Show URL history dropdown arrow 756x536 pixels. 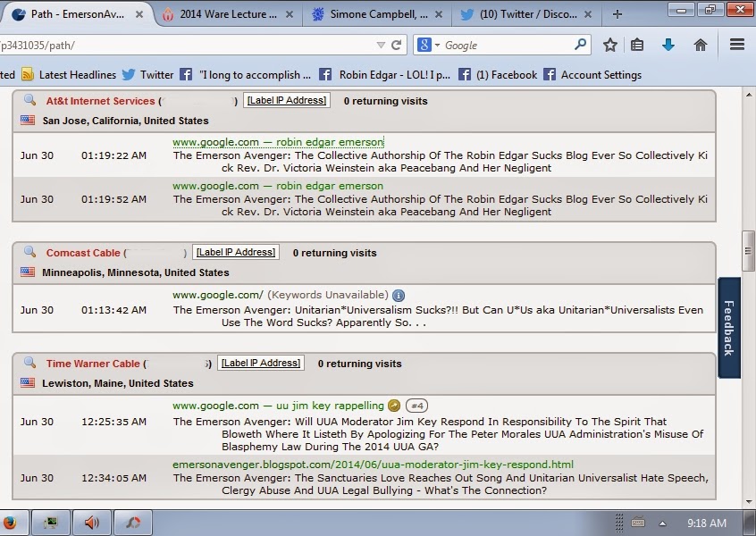pos(381,46)
